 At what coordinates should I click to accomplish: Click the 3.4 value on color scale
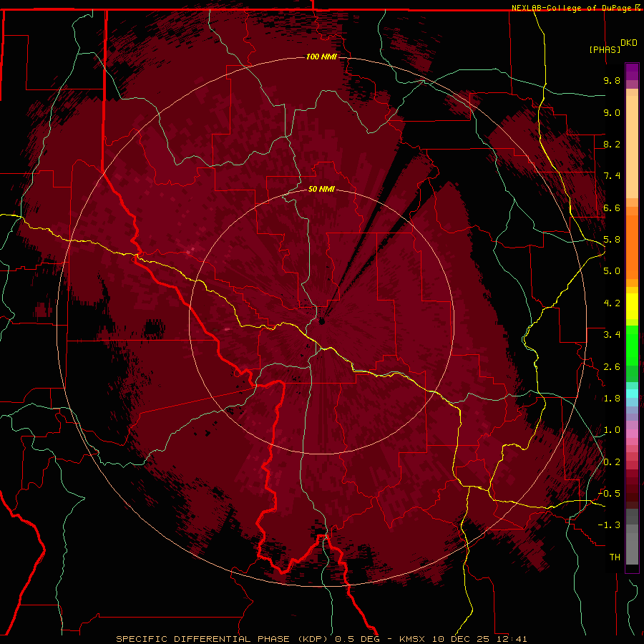612,335
